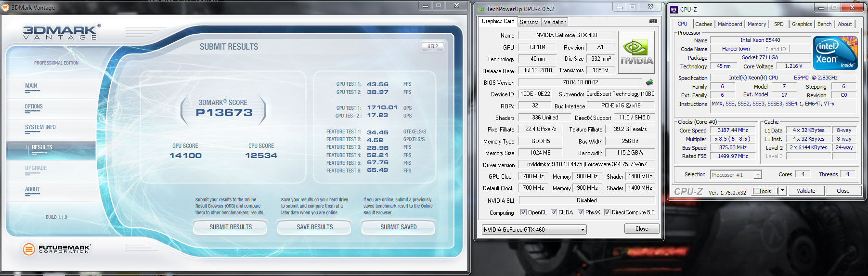Viewport: 868px width, 276px height.
Task: Click the GPU score value 14100
Action: tap(185, 156)
